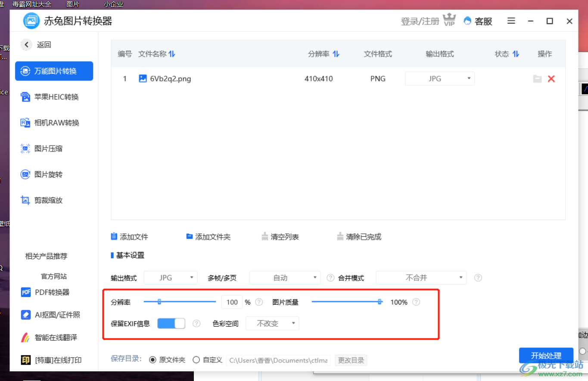Click 开始处理 button

tap(546, 356)
